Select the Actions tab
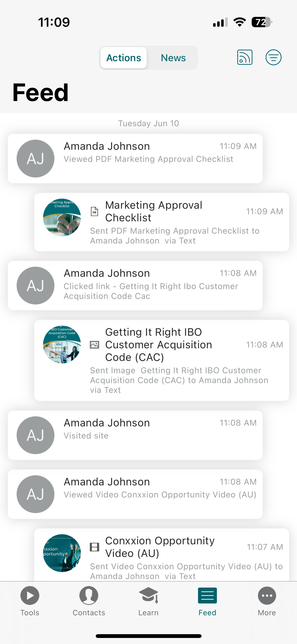297x644 pixels. tap(124, 58)
